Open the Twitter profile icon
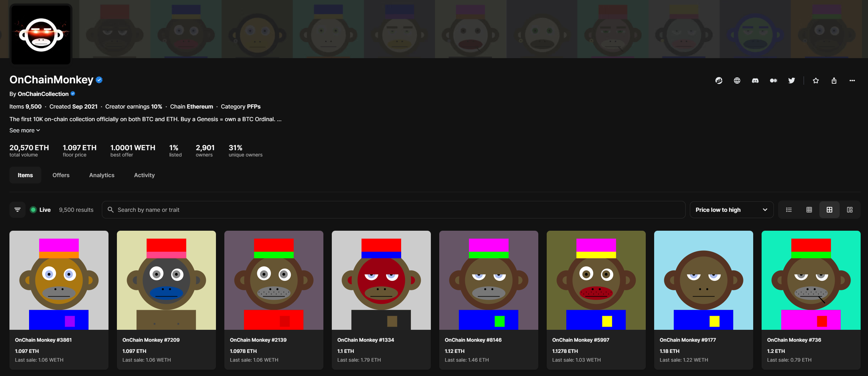The image size is (868, 376). pyautogui.click(x=792, y=81)
